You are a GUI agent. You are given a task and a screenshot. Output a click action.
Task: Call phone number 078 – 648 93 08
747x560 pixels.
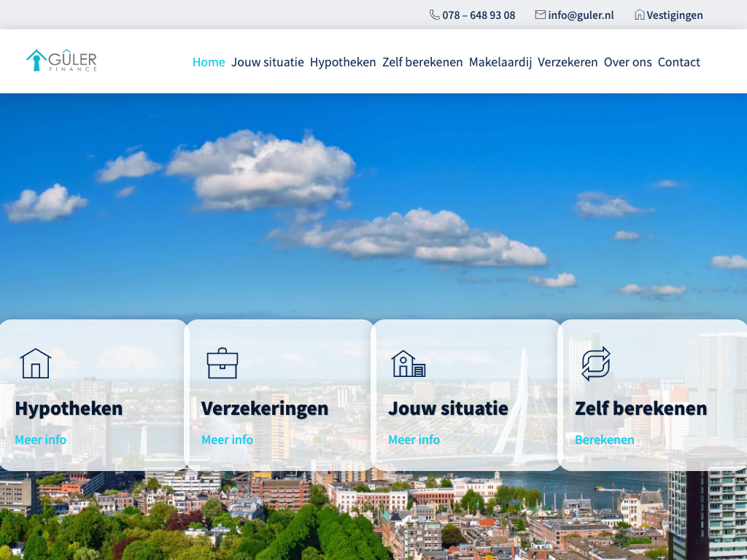479,15
